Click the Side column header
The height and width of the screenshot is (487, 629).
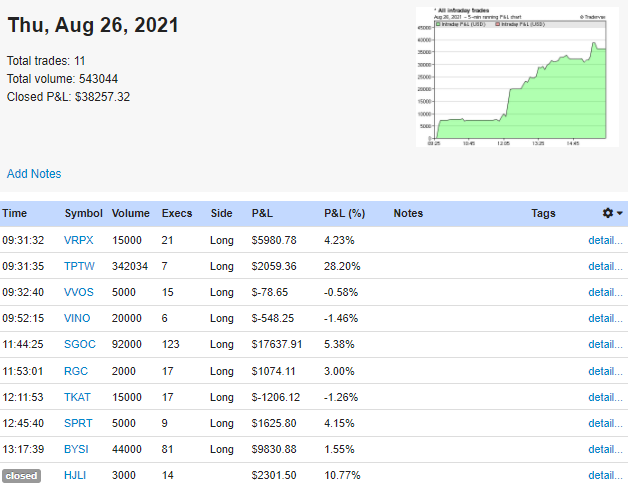(x=221, y=213)
